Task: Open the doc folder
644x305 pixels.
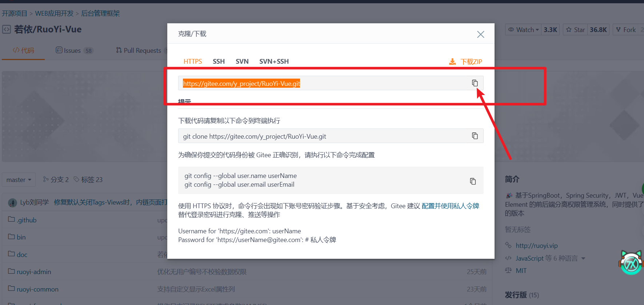Action: click(x=22, y=254)
